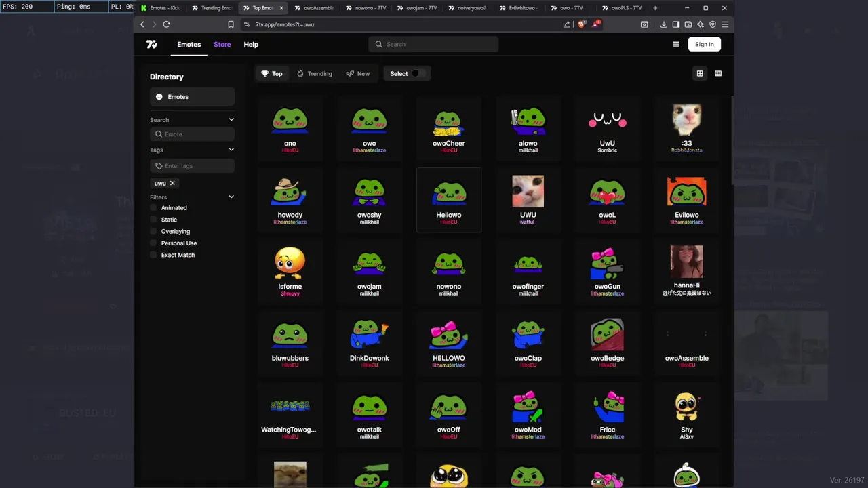This screenshot has height=488, width=868.
Task: Open the alowo emote
Action: coord(528,128)
